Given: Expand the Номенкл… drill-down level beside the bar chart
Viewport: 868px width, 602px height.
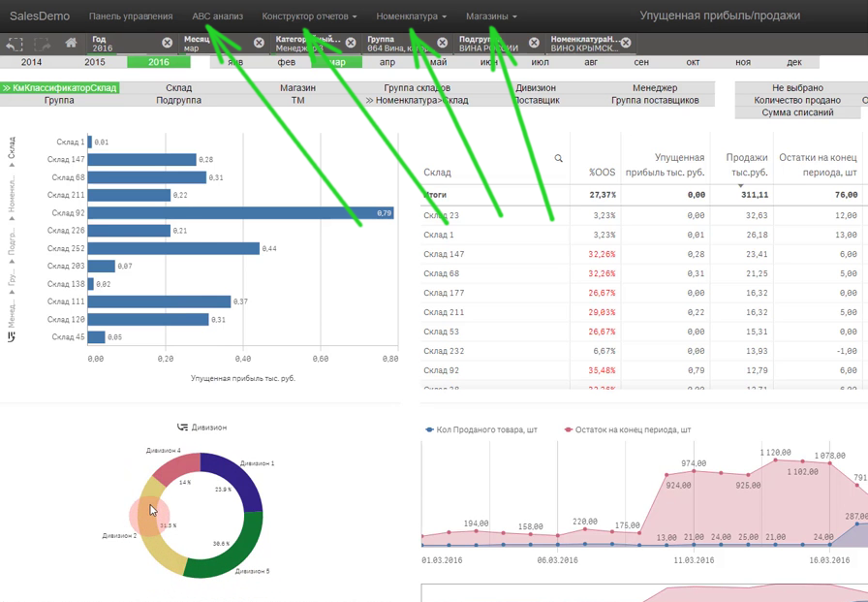Looking at the screenshot, I should pos(12,196).
